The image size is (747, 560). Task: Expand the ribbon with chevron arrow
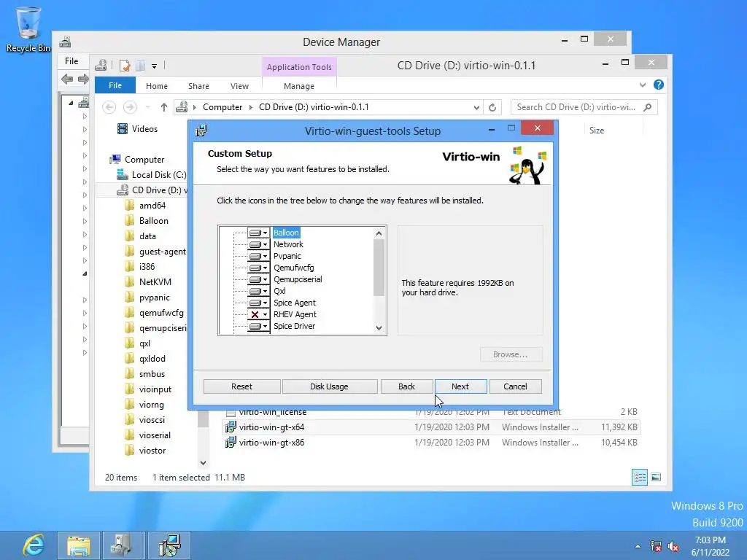pyautogui.click(x=643, y=85)
